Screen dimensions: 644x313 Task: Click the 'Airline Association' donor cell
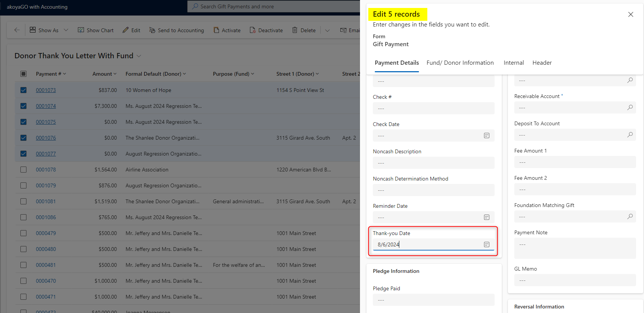pyautogui.click(x=147, y=170)
